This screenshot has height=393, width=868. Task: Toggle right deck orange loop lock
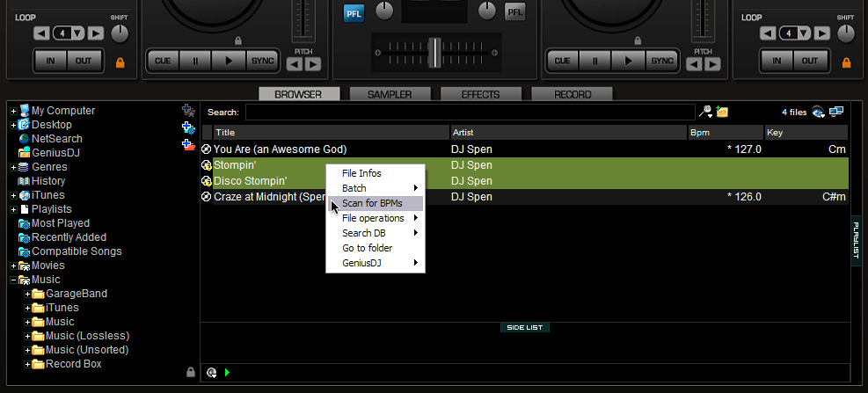coord(846,63)
